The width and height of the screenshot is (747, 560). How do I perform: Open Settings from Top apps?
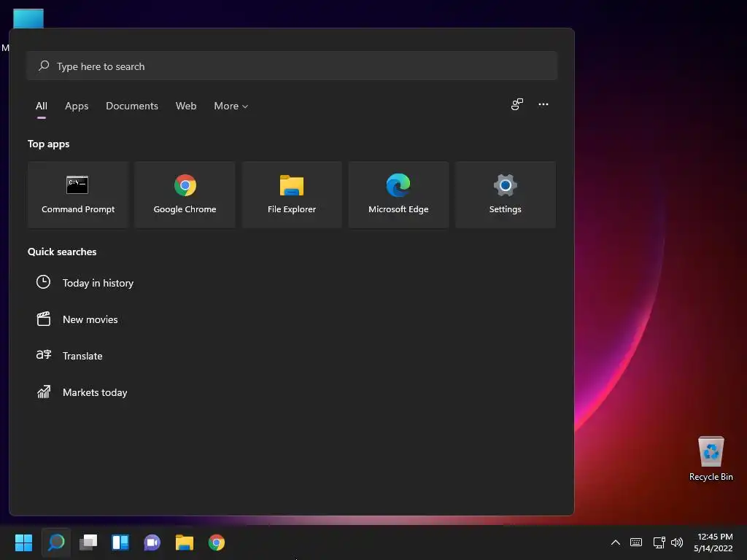505,194
